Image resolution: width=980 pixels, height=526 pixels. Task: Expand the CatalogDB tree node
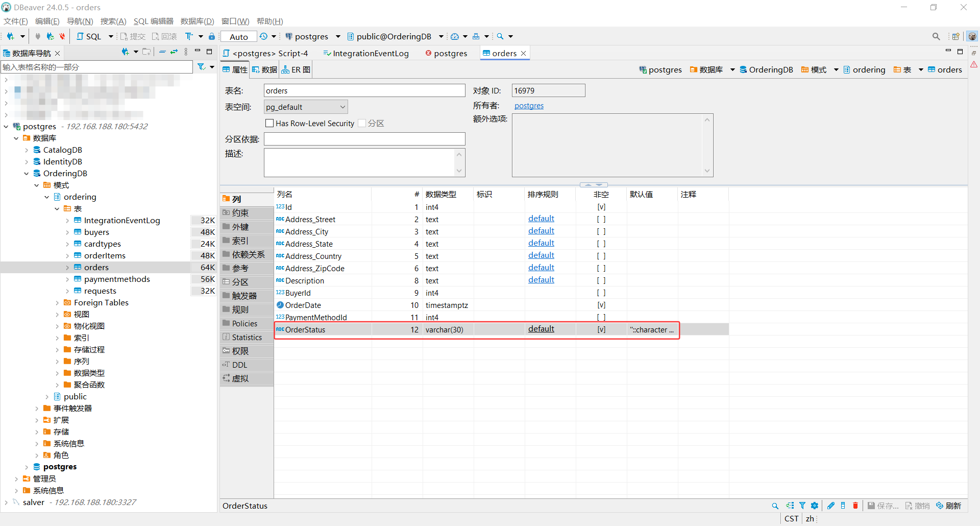pyautogui.click(x=27, y=150)
